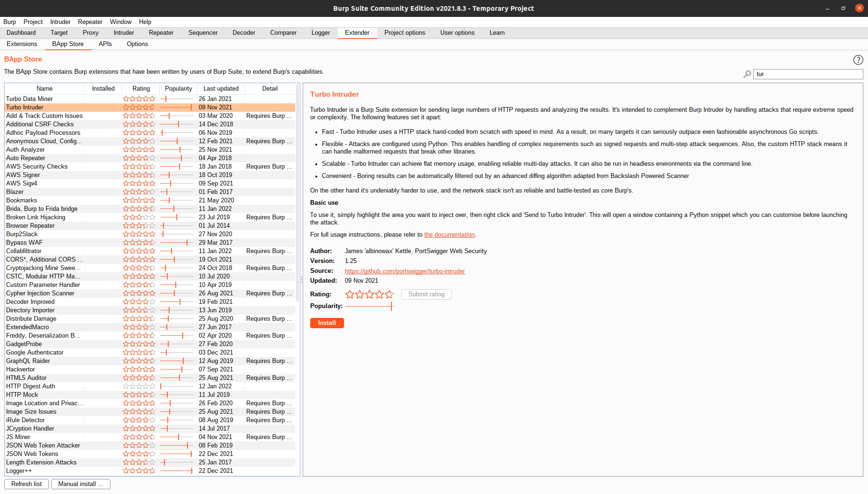This screenshot has width=868, height=494.
Task: Switch to the APIs sub-tab
Action: coord(105,44)
